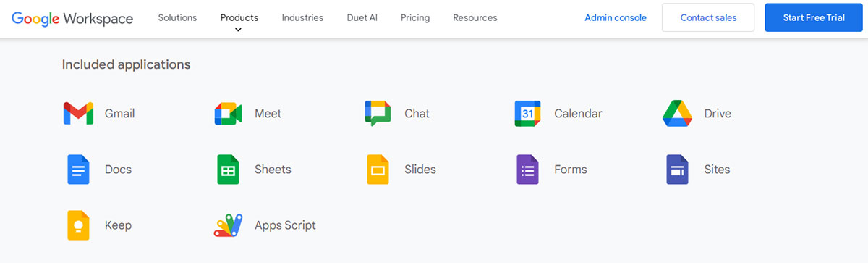Open the Drive text link
The image size is (868, 263).
click(718, 114)
